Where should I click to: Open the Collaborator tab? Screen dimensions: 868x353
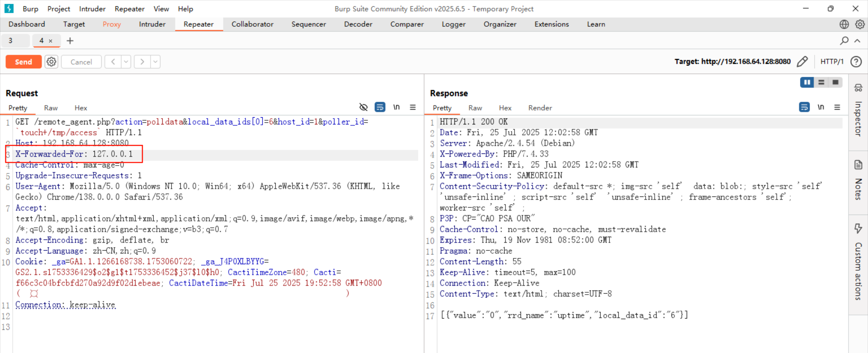pos(253,24)
